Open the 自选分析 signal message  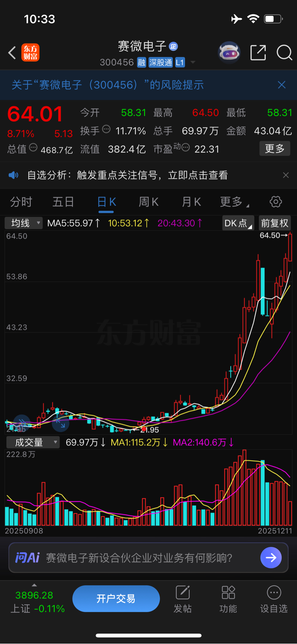pyautogui.click(x=127, y=175)
